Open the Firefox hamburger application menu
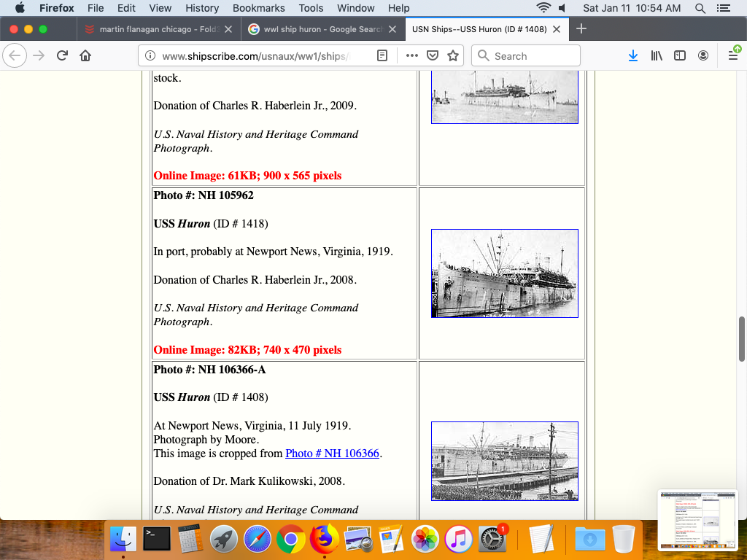This screenshot has width=747, height=560. tap(733, 56)
